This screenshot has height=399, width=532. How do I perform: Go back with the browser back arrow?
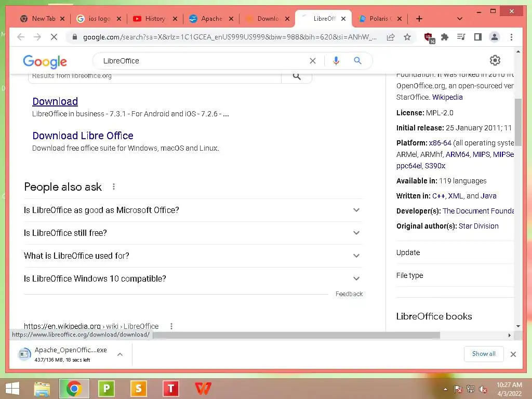coord(21,37)
